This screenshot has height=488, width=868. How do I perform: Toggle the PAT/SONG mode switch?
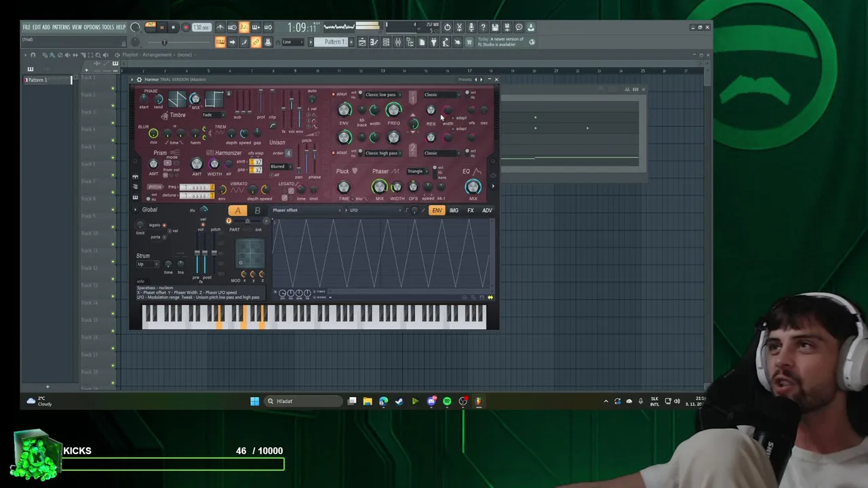[150, 28]
